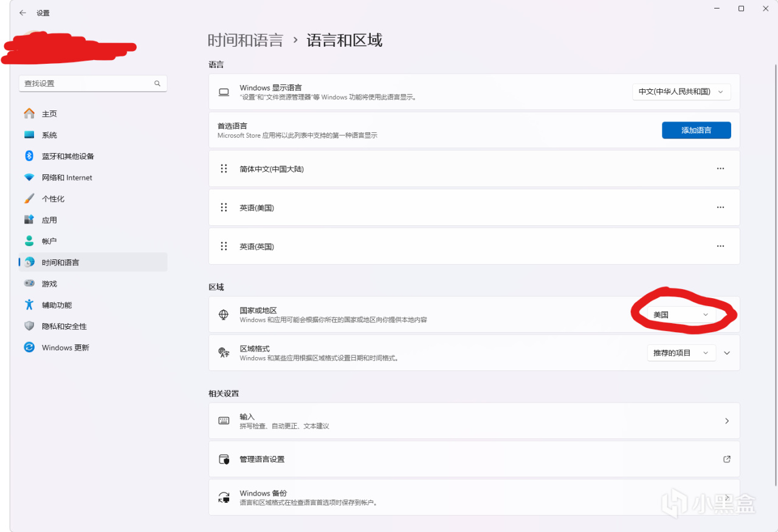Click the 辅助功能 accessibility icon

click(x=29, y=305)
